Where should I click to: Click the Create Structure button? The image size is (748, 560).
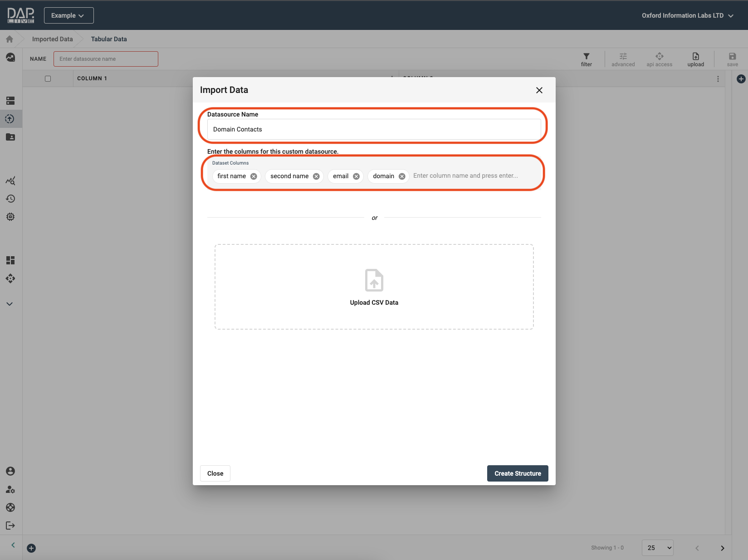coord(517,473)
